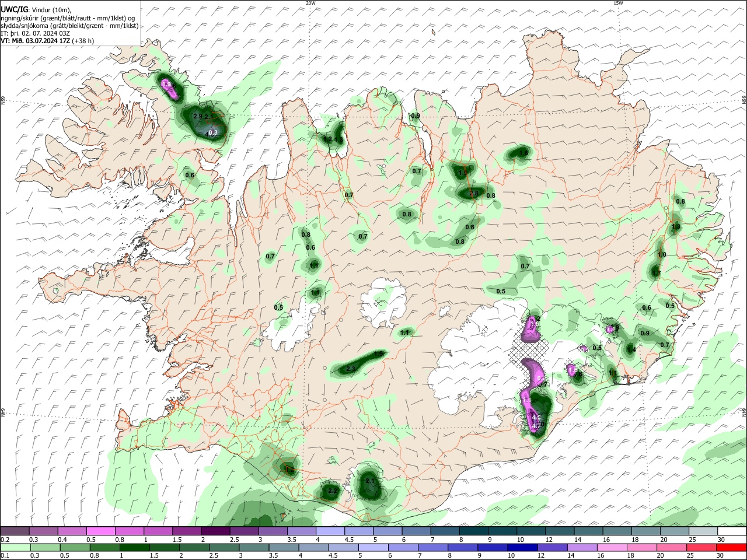747x560 pixels.
Task: Click the 2.3 precipitation value on the map
Action: (351, 369)
